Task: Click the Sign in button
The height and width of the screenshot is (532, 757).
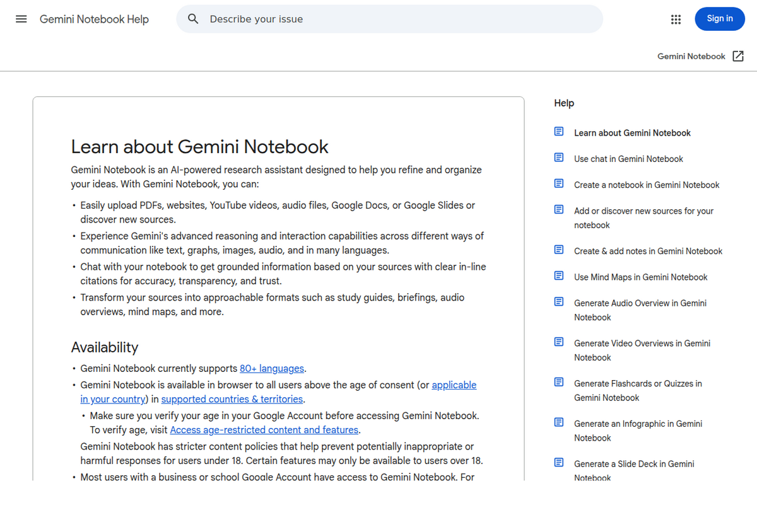Action: (x=720, y=19)
